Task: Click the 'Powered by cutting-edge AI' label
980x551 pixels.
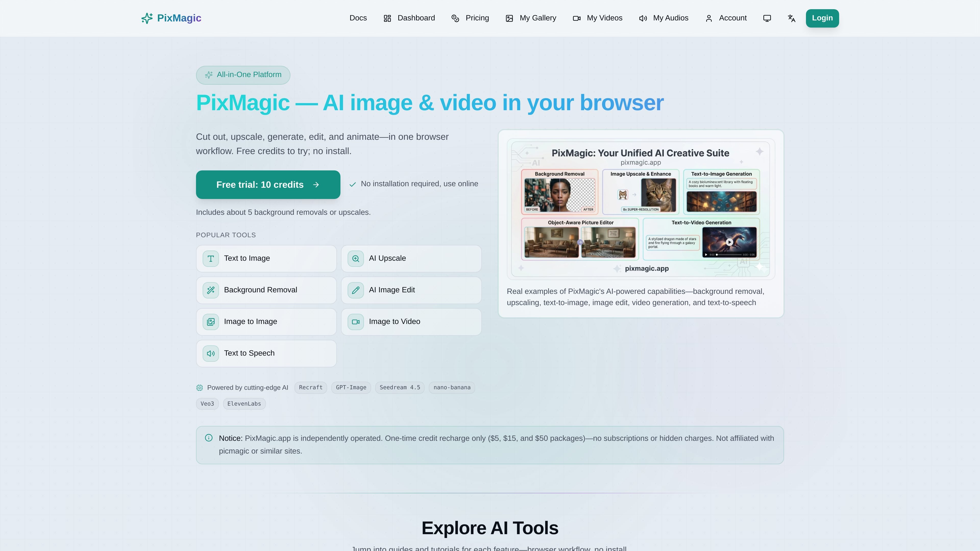Action: pos(248,387)
